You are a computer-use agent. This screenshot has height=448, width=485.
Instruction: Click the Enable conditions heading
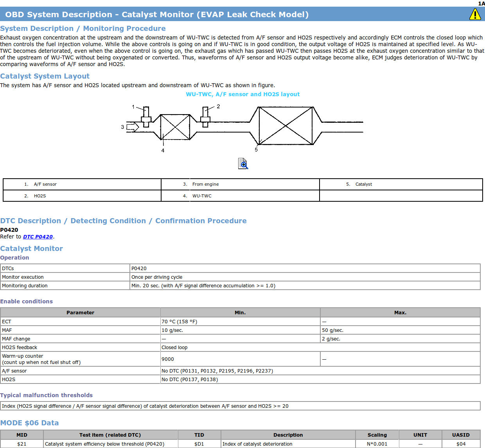(27, 301)
